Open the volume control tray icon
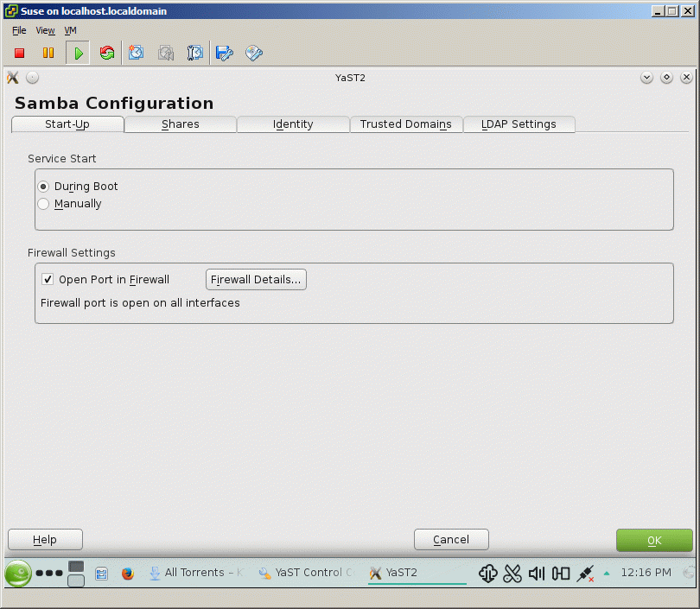700x609 pixels. 537,574
